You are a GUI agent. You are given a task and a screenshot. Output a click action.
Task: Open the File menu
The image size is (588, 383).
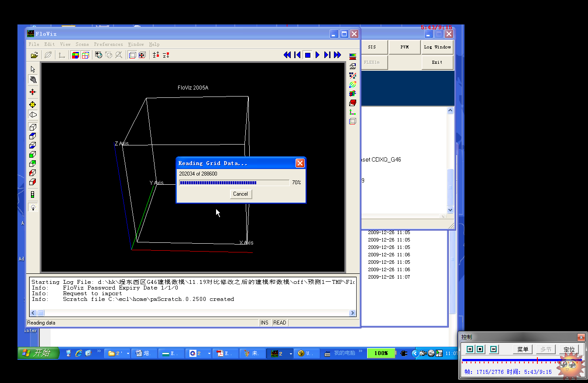[x=34, y=44]
